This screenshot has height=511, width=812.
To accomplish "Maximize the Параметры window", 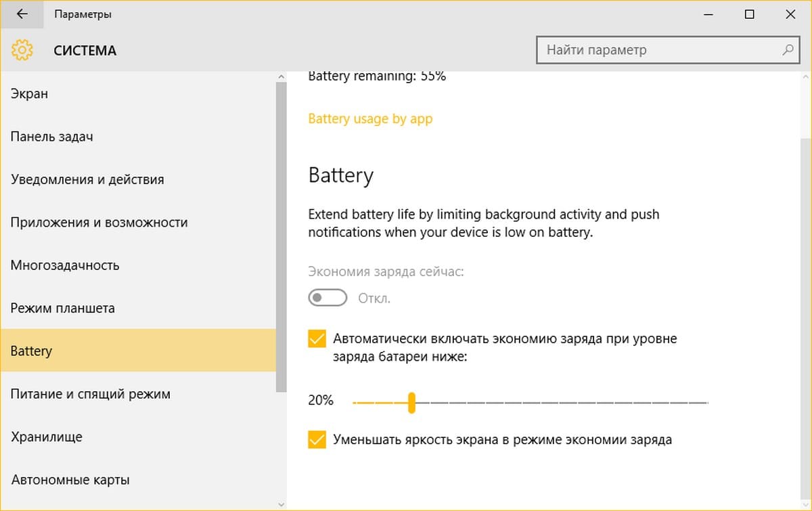I will pos(749,14).
